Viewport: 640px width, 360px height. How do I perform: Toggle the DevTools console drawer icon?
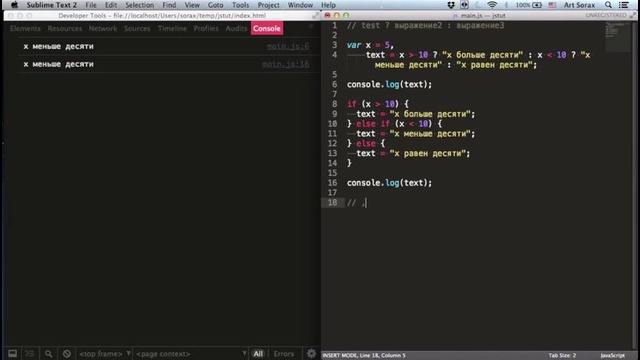(x=30, y=353)
